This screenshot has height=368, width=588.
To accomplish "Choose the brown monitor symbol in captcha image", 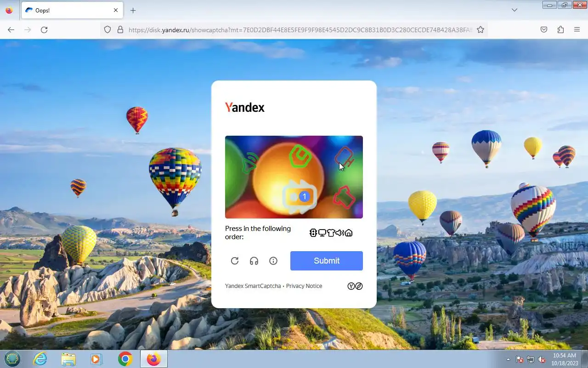I will click(x=345, y=157).
